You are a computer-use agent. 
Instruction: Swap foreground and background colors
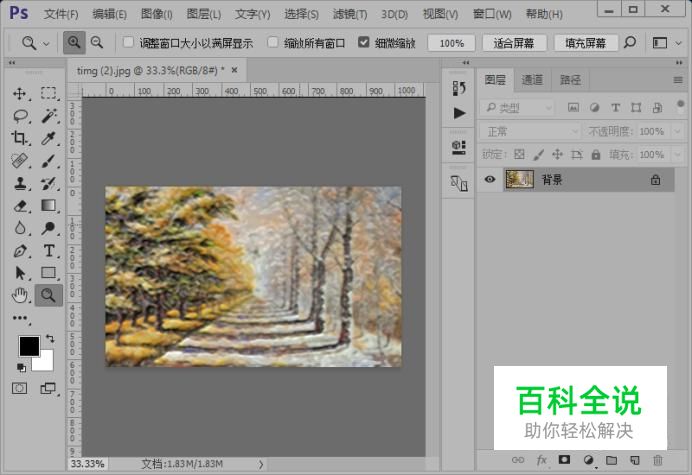[50, 339]
